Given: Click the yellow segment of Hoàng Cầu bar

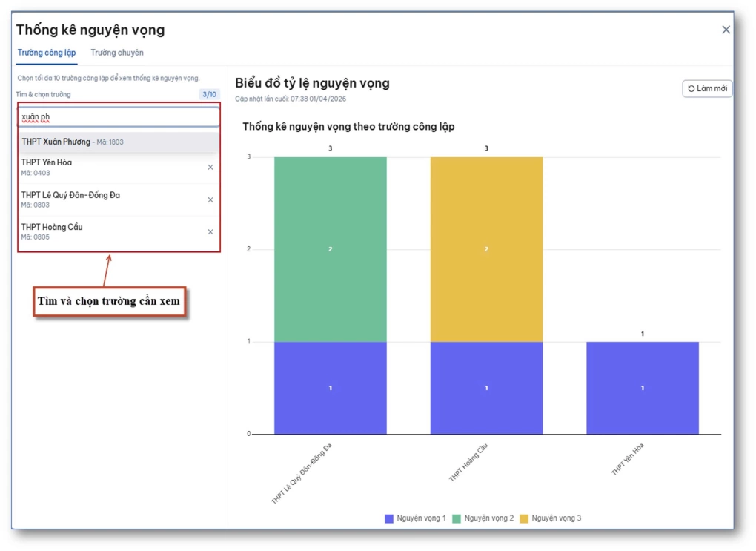Looking at the screenshot, I should point(486,248).
